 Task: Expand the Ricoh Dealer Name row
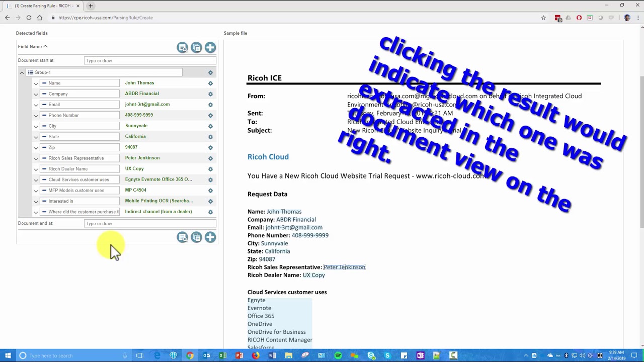[x=36, y=169]
